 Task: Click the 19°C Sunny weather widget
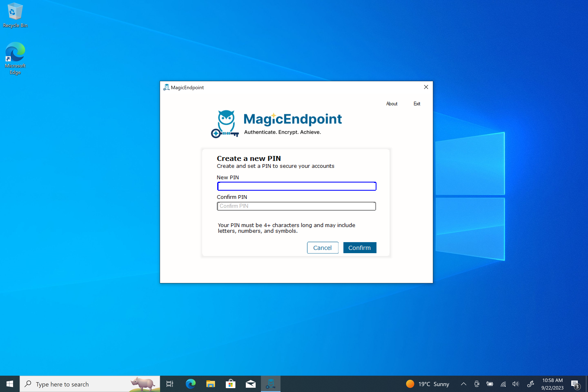click(x=428, y=384)
